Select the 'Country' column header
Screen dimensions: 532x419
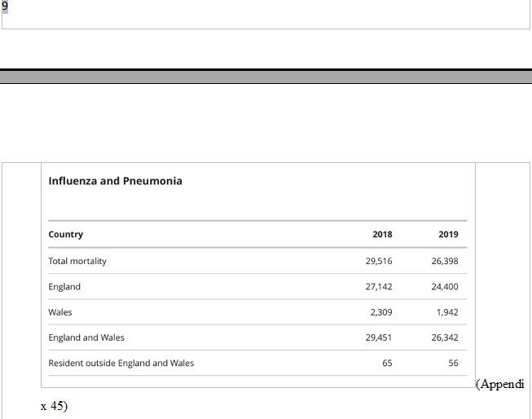click(66, 234)
